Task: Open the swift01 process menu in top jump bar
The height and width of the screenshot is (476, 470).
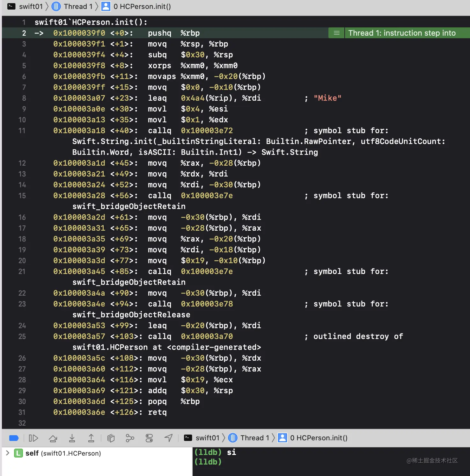Action: tap(31, 6)
